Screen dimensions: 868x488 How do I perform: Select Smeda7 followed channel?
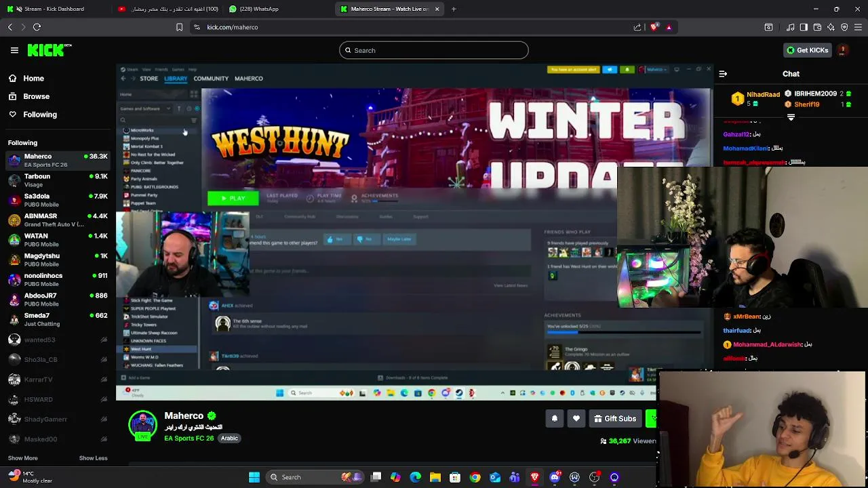coord(58,319)
